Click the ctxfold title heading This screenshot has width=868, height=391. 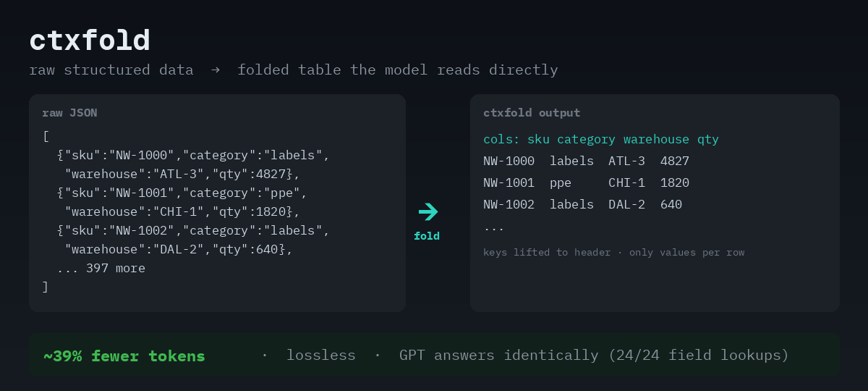(x=90, y=41)
